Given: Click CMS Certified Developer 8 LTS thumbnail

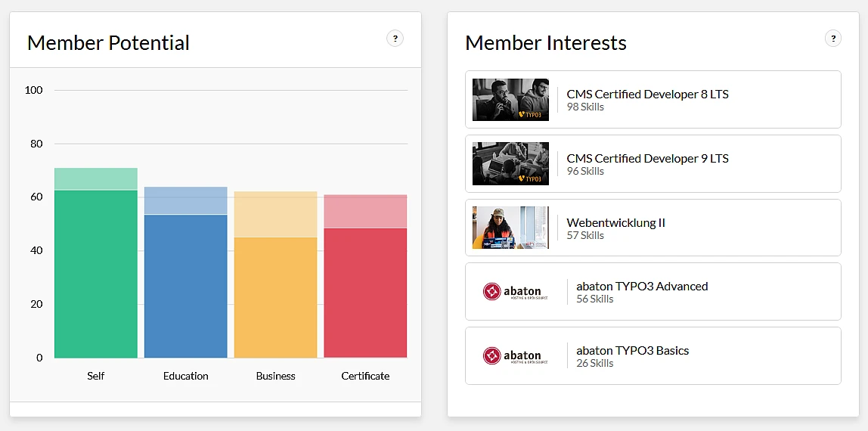Looking at the screenshot, I should (x=510, y=100).
